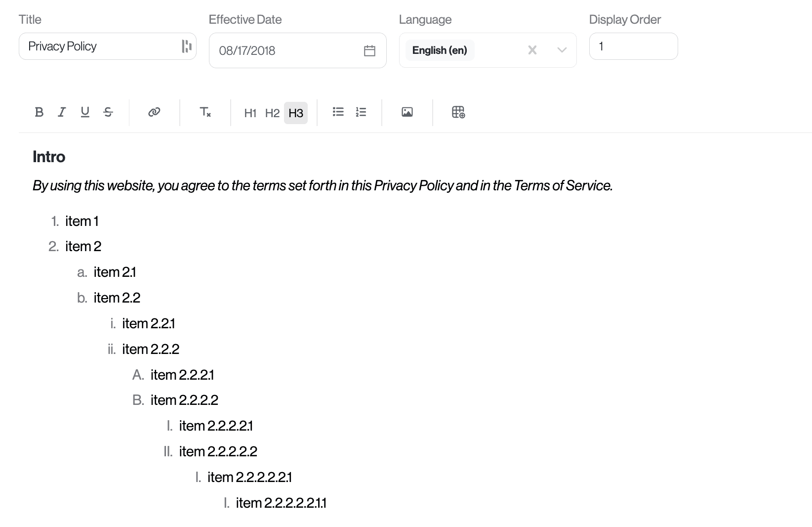Viewport: 812px width, 527px height.
Task: Switch text to an H1 heading
Action: tap(250, 113)
